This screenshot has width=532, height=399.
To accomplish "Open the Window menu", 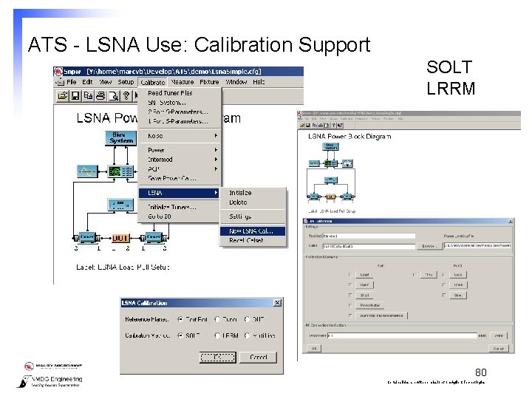I will (236, 82).
